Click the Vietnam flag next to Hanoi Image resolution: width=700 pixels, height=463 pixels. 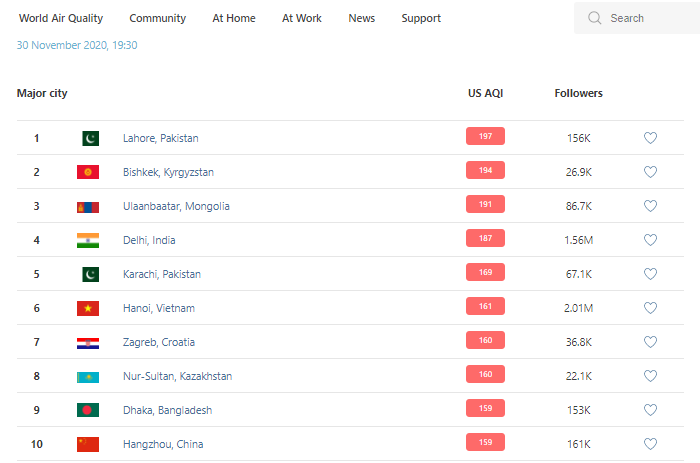point(88,308)
